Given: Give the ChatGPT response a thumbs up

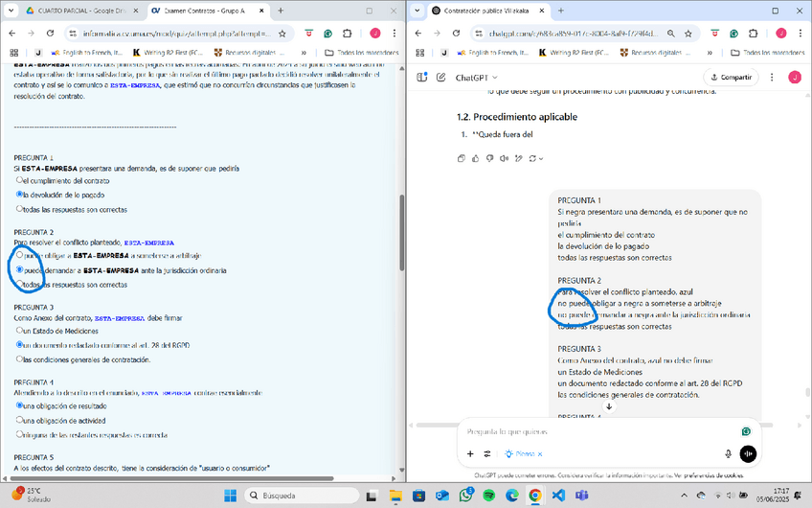Looking at the screenshot, I should 475,158.
